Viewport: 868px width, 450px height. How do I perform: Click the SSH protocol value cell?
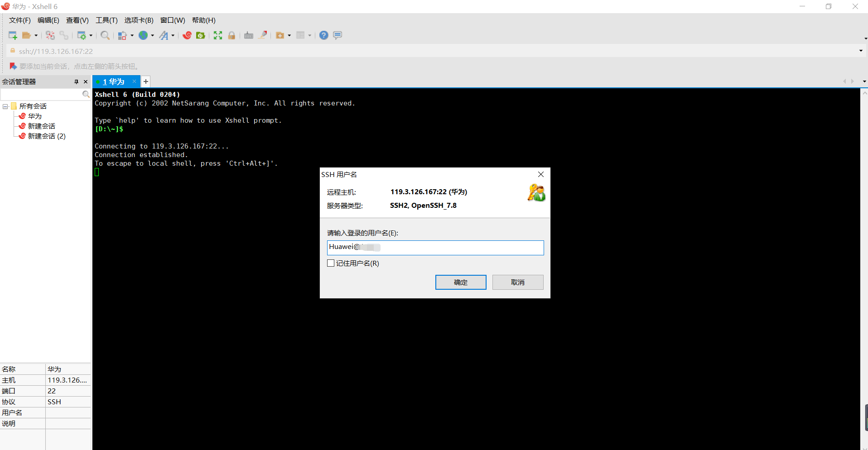click(68, 402)
